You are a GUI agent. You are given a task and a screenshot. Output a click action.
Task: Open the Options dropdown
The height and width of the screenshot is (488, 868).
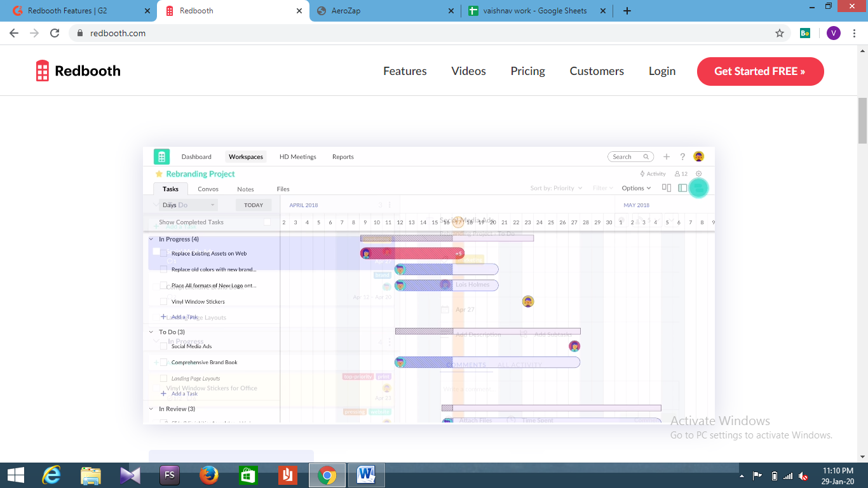(x=637, y=188)
